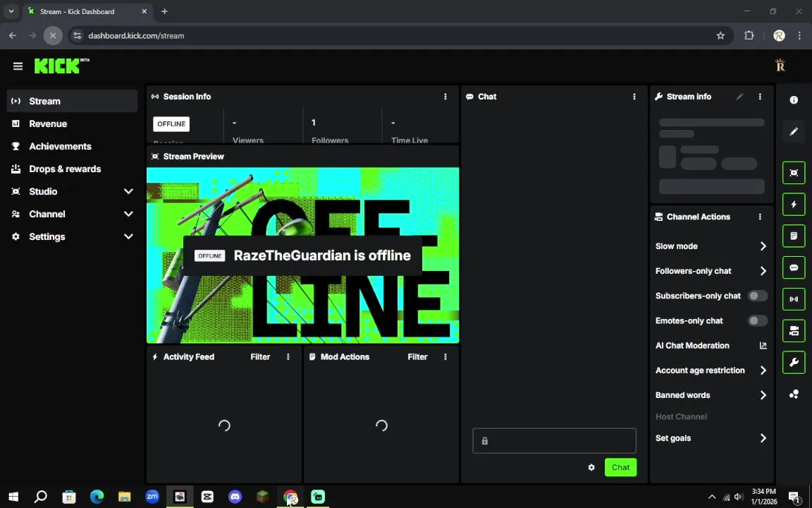Open Slow mode options chevron
The image size is (812, 508).
point(763,246)
